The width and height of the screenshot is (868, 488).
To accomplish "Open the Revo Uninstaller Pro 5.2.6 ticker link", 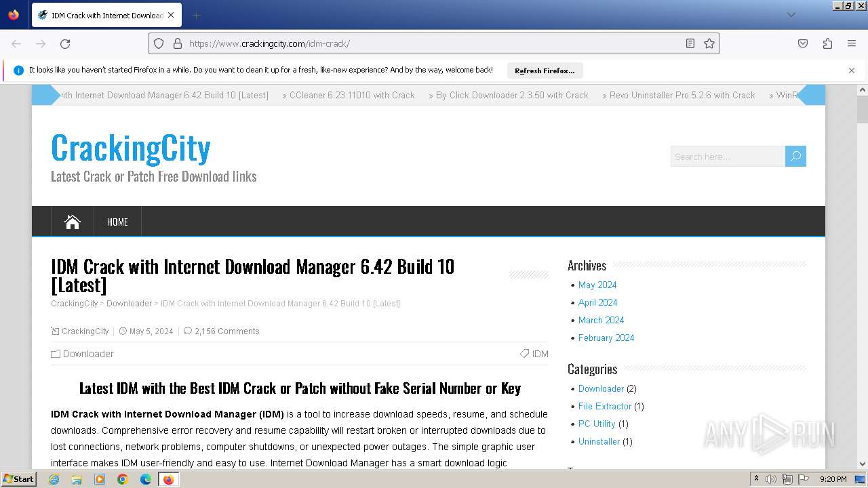I will pyautogui.click(x=682, y=95).
